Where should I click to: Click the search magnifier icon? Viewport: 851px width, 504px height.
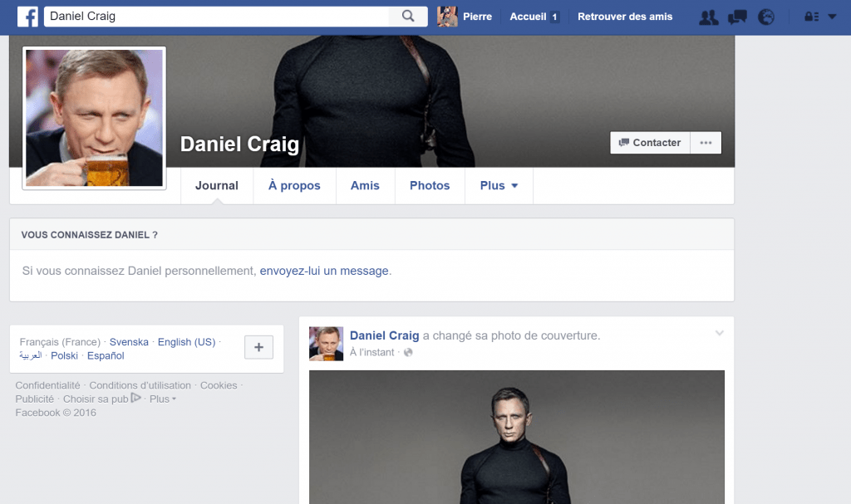[x=408, y=17]
